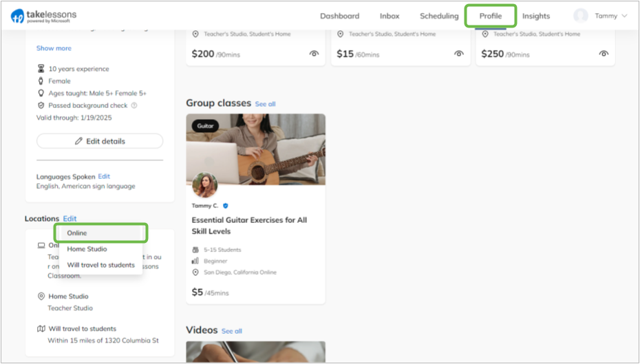Choose Home Studio from the locations menu
Viewport: 640px width, 364px height.
pyautogui.click(x=100, y=249)
